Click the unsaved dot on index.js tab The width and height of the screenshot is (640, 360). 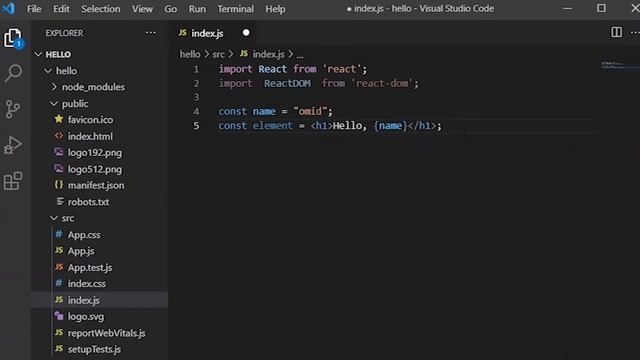tap(246, 33)
